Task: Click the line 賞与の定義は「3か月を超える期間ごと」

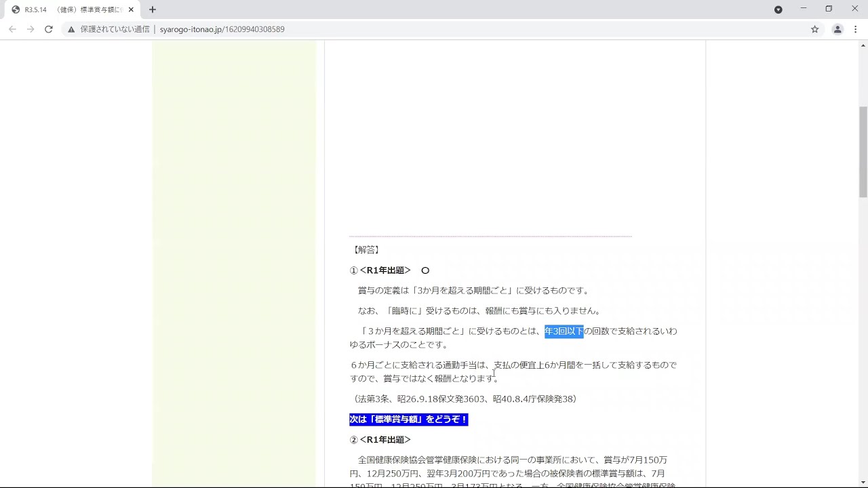Action: click(475, 291)
